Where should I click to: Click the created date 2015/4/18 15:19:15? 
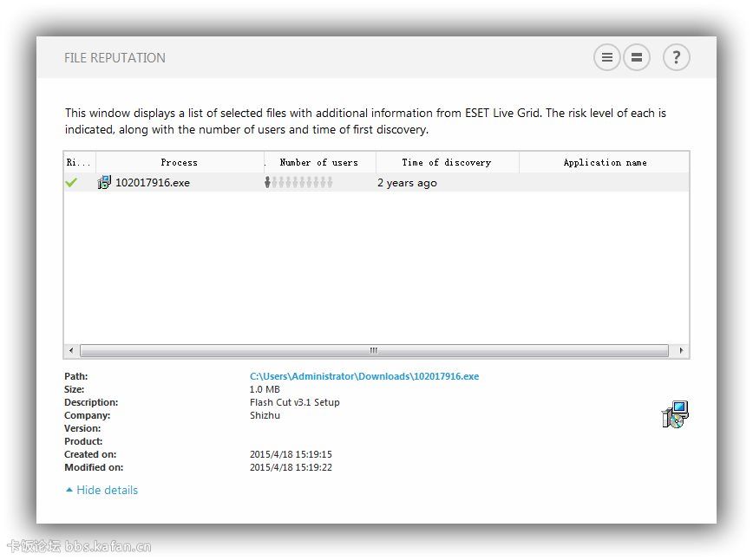(291, 454)
